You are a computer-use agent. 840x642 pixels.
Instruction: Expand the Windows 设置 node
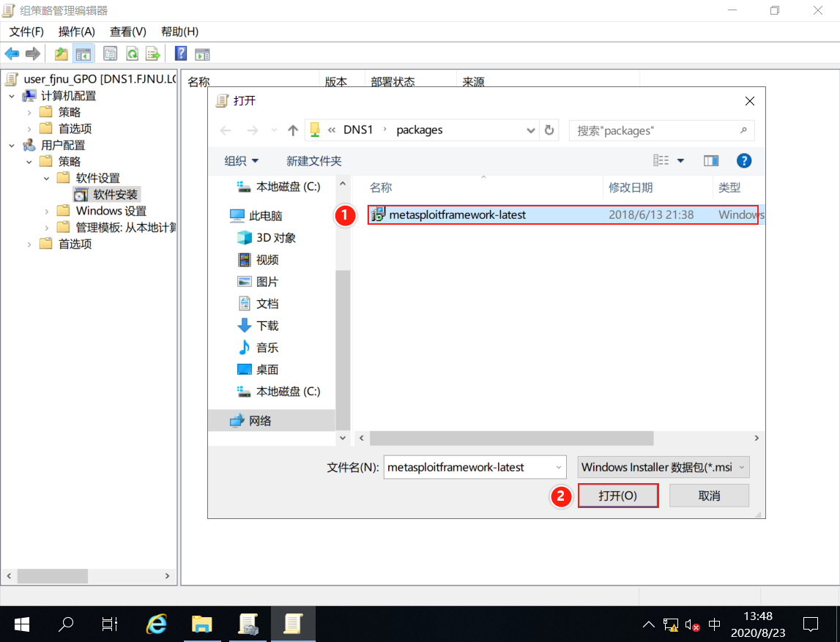[47, 212]
